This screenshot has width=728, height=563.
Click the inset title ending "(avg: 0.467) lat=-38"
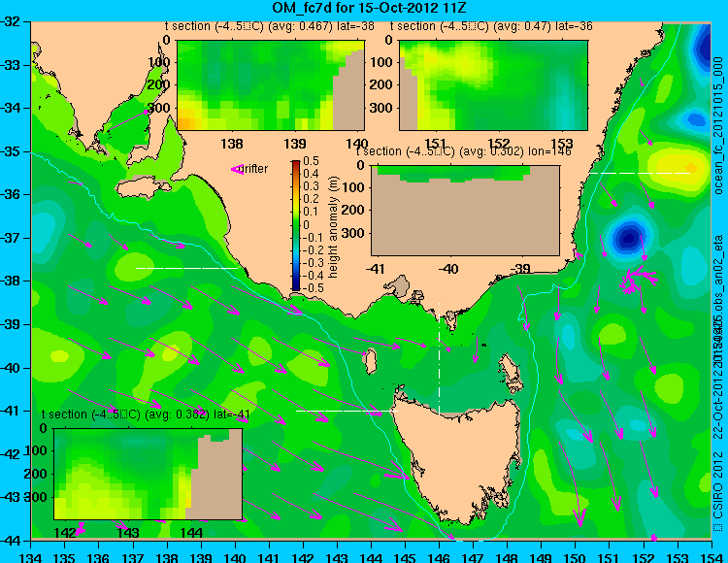(x=270, y=26)
